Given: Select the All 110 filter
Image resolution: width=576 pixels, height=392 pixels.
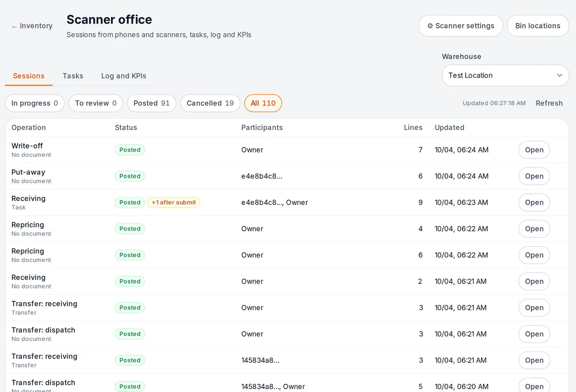Looking at the screenshot, I should pyautogui.click(x=263, y=103).
